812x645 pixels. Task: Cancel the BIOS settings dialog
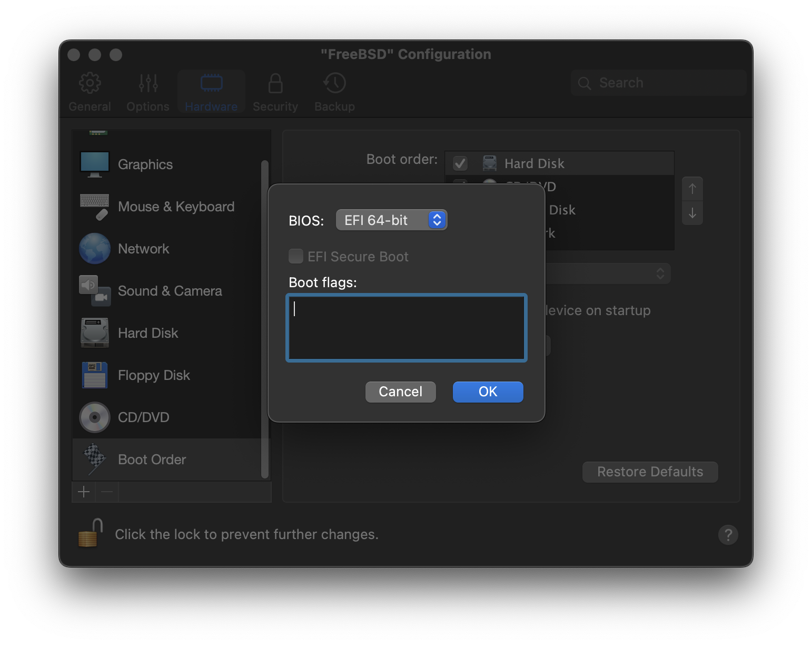[400, 392]
